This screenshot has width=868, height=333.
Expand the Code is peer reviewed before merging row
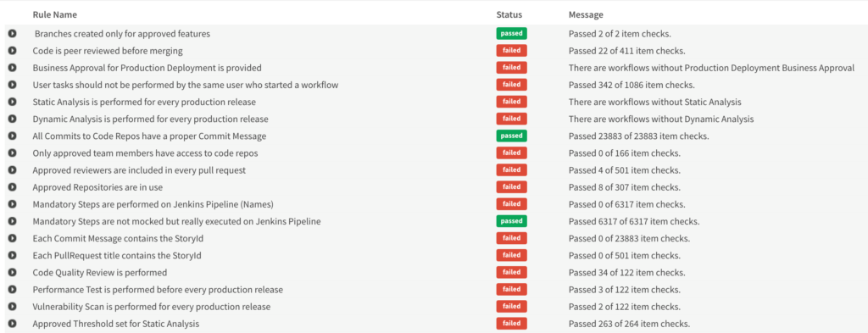point(12,51)
